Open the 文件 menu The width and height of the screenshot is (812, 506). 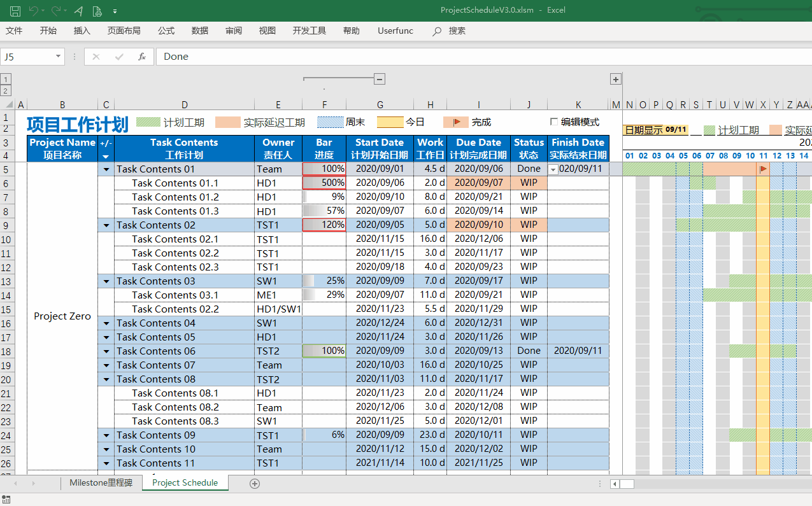pos(14,31)
